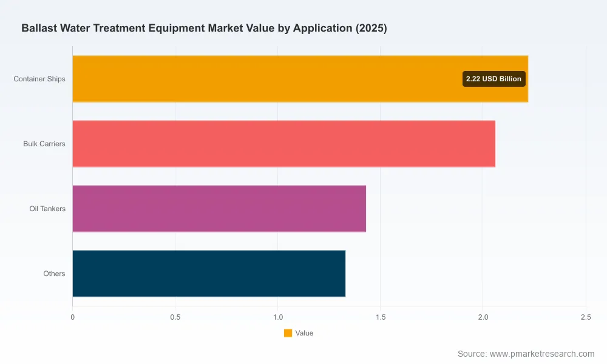Click the 2.5 x-axis tick label
Viewport: 607px width, 364px height.
586,317
